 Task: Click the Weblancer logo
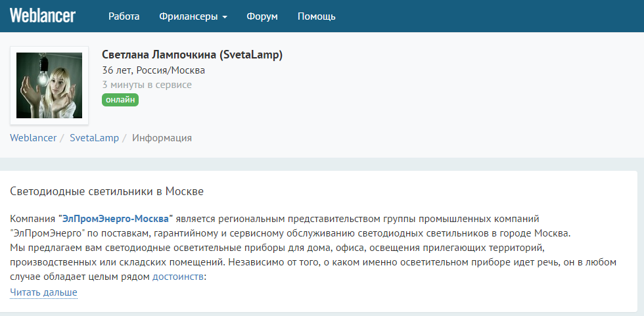[x=43, y=16]
